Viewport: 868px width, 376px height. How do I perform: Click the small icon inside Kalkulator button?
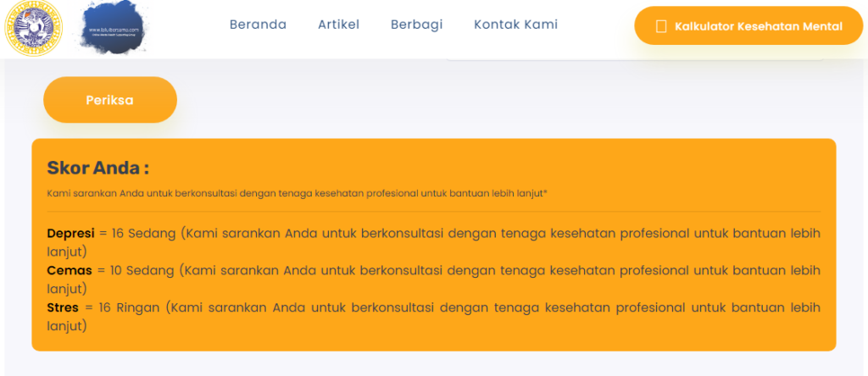point(661,27)
